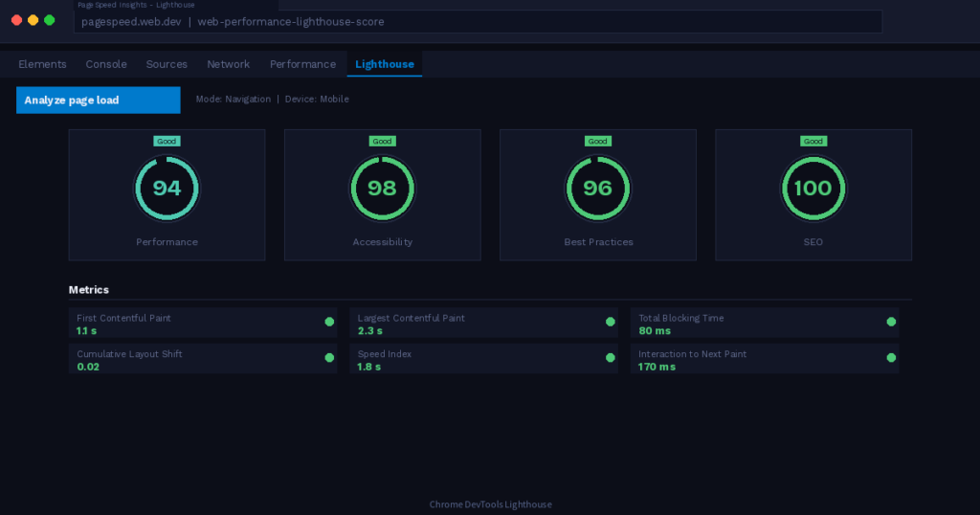Click the Device: Mobile label
The height and width of the screenshot is (515, 980).
[x=317, y=100]
